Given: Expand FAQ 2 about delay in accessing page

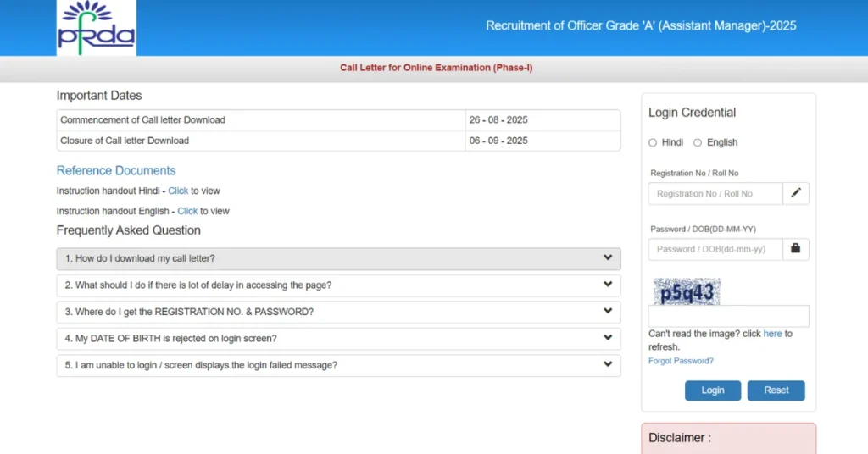Looking at the screenshot, I should point(339,285).
